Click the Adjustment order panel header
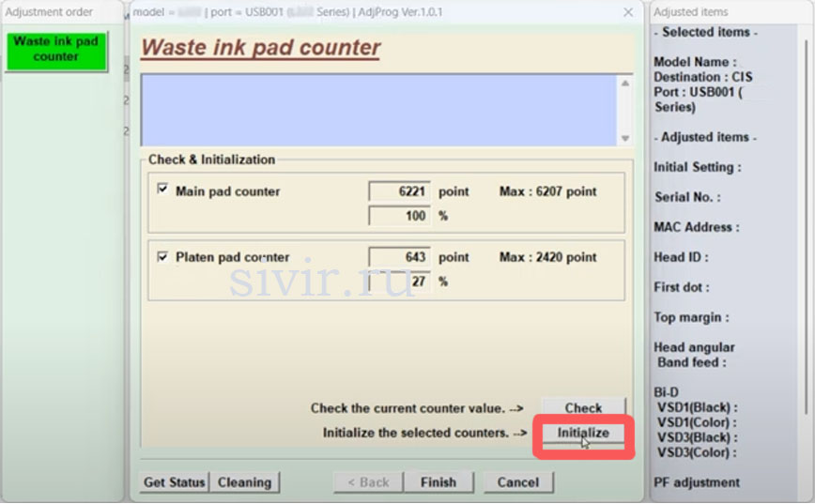This screenshot has width=815, height=504. click(x=50, y=12)
